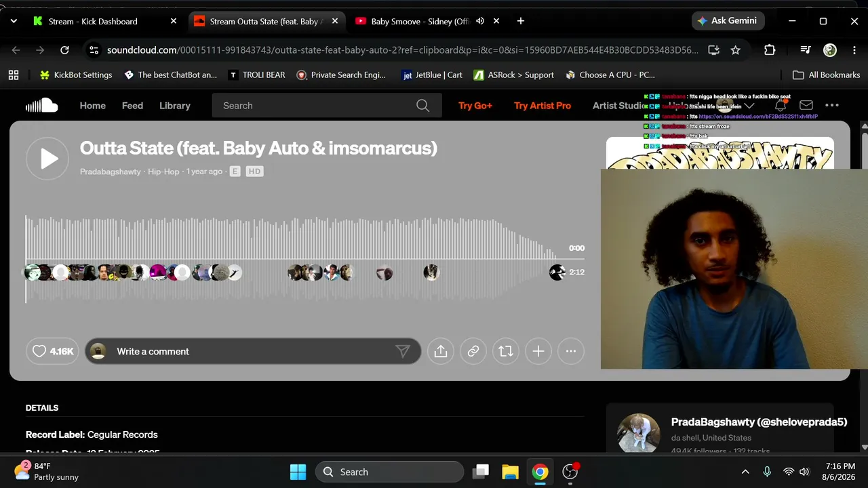Expand the profile avatar dropdown chevron

coord(749,106)
